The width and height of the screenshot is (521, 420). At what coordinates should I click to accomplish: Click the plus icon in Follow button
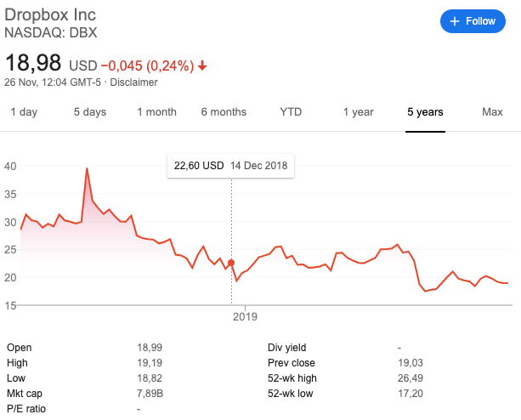pos(454,21)
